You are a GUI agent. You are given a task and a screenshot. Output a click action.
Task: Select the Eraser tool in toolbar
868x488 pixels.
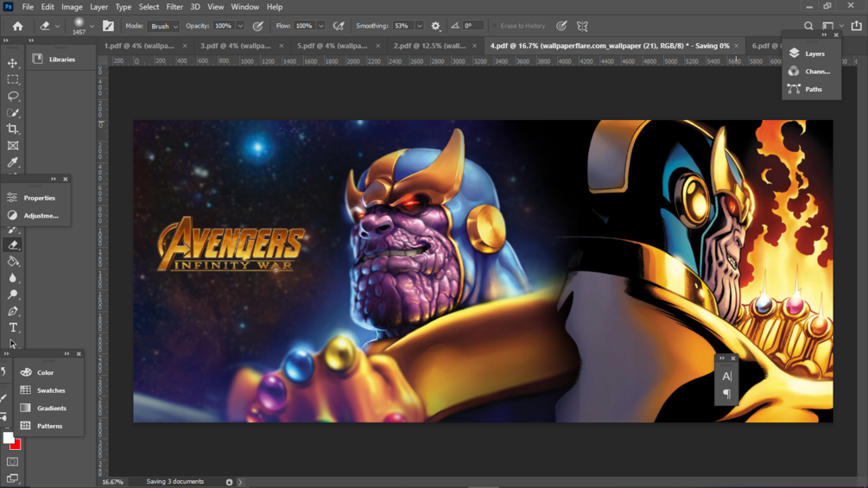click(13, 245)
